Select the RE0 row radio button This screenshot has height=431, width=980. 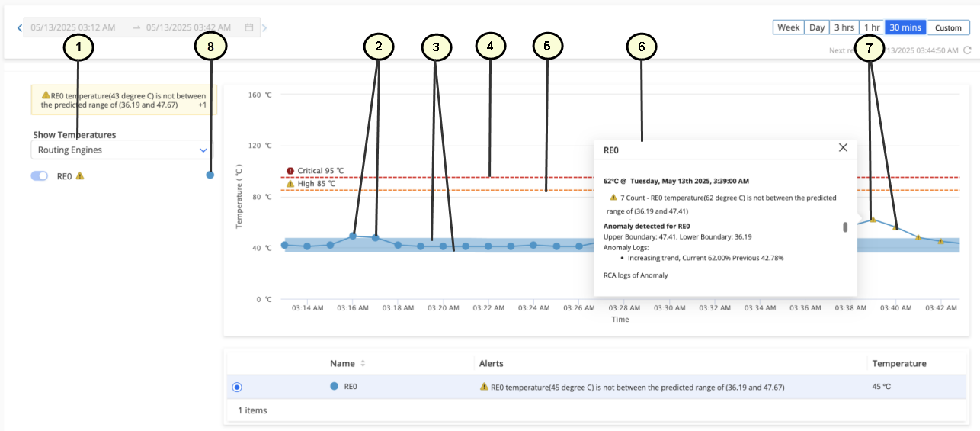click(237, 388)
